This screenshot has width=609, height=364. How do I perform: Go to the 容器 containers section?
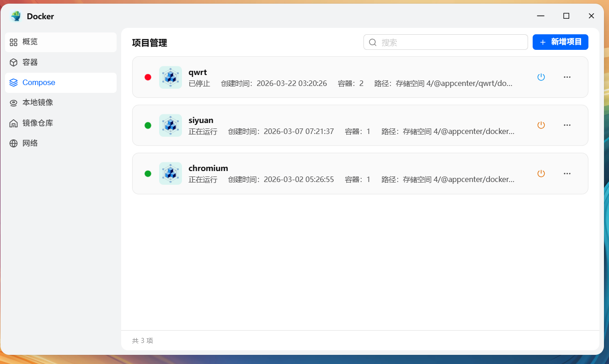click(x=61, y=62)
